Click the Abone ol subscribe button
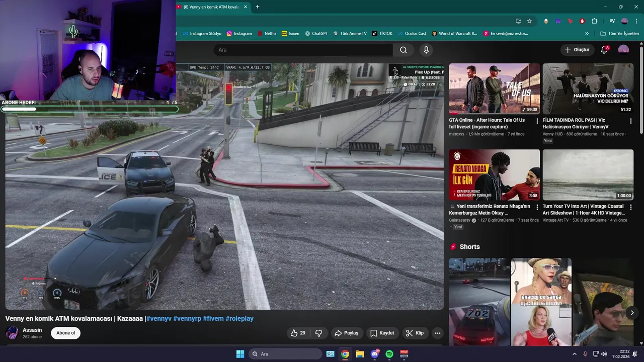The width and height of the screenshot is (644, 362). 65,333
